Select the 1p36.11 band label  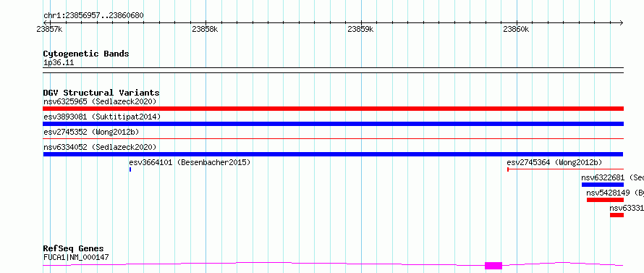pos(59,63)
